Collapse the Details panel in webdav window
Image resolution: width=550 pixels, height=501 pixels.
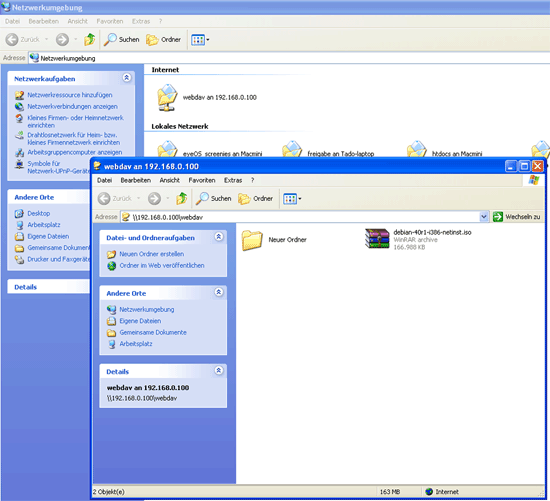[x=219, y=370]
